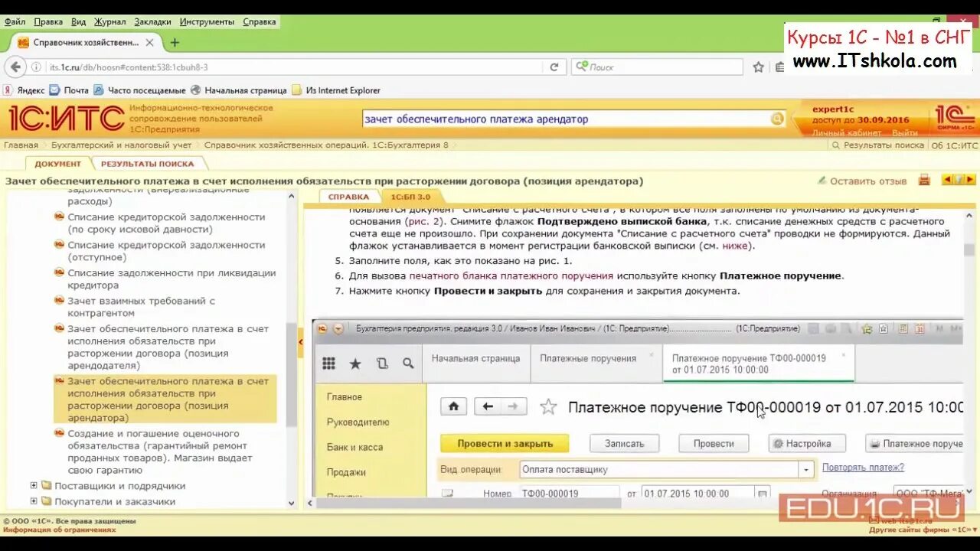Open the Журнал menu
The image size is (980, 551).
pyautogui.click(x=110, y=22)
